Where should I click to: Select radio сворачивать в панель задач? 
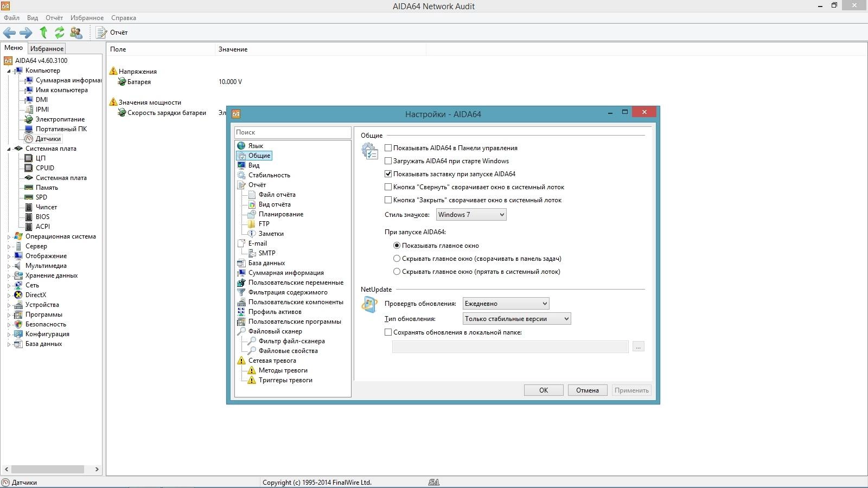coord(397,258)
